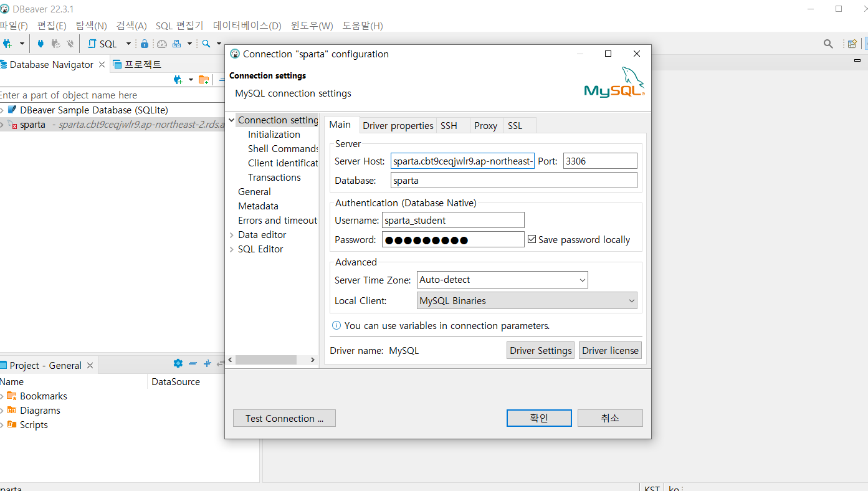Select General in settings tree
This screenshot has width=868, height=491.
tap(254, 191)
